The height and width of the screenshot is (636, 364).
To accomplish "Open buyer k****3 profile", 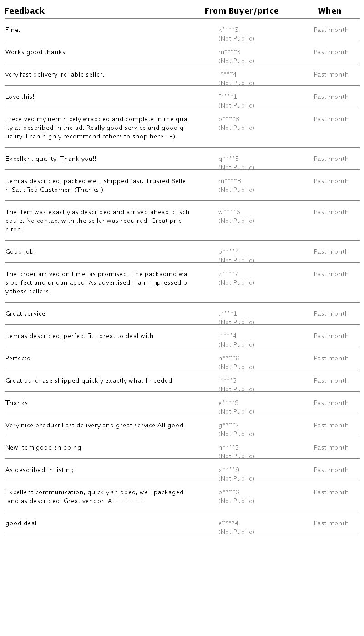I will pos(228,30).
